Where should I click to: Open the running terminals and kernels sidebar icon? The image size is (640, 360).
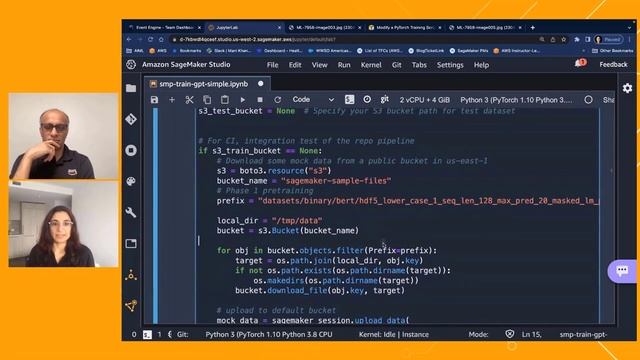pyautogui.click(x=131, y=150)
